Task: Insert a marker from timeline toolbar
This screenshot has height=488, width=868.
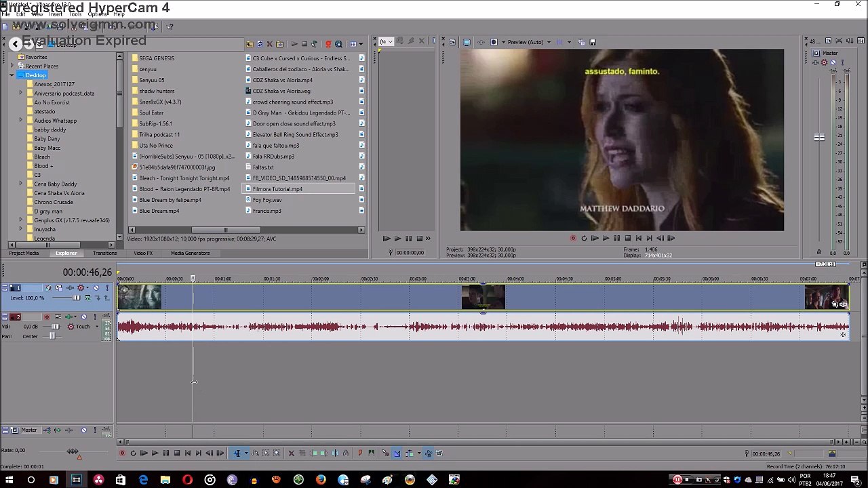Action: click(360, 453)
